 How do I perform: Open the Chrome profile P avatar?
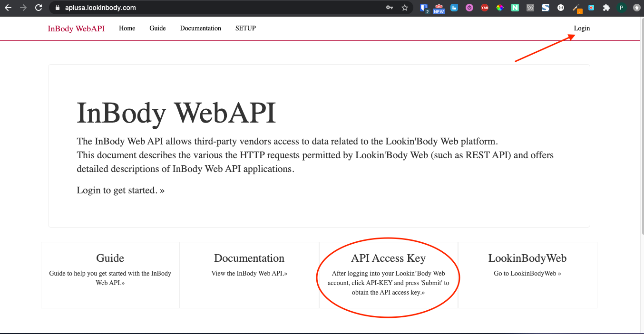[621, 8]
